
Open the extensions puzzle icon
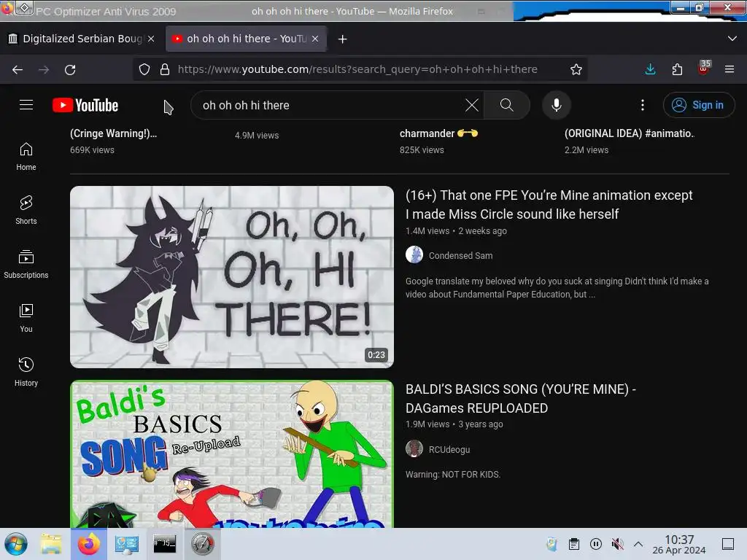(x=677, y=69)
